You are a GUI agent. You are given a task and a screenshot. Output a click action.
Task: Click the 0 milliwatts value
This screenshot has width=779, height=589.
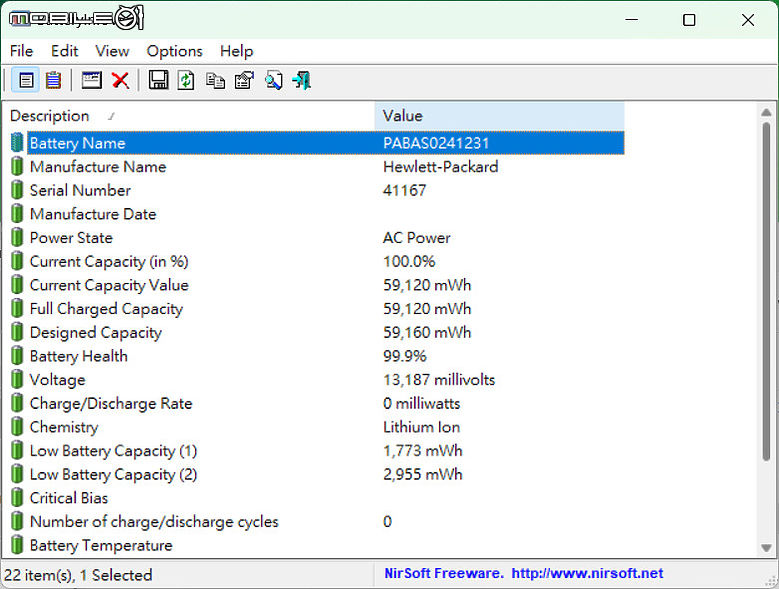(x=421, y=403)
